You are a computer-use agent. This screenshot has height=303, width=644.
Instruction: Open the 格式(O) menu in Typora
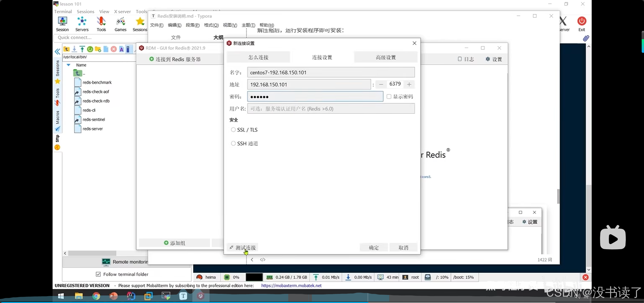(x=211, y=25)
